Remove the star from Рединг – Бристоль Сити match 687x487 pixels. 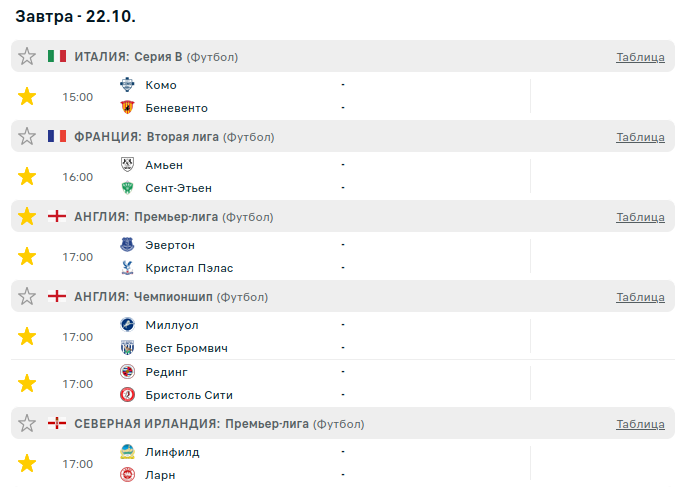click(27, 384)
